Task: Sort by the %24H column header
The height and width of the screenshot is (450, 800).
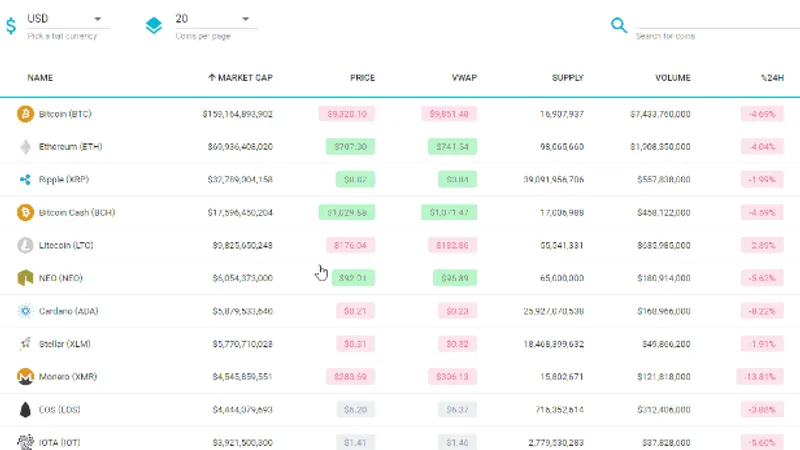Action: (x=772, y=78)
